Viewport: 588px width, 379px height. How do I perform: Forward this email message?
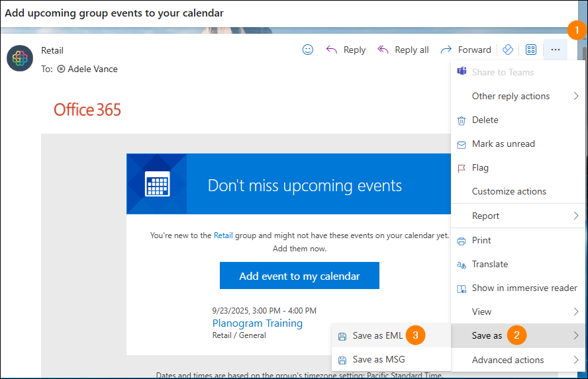[x=465, y=50]
